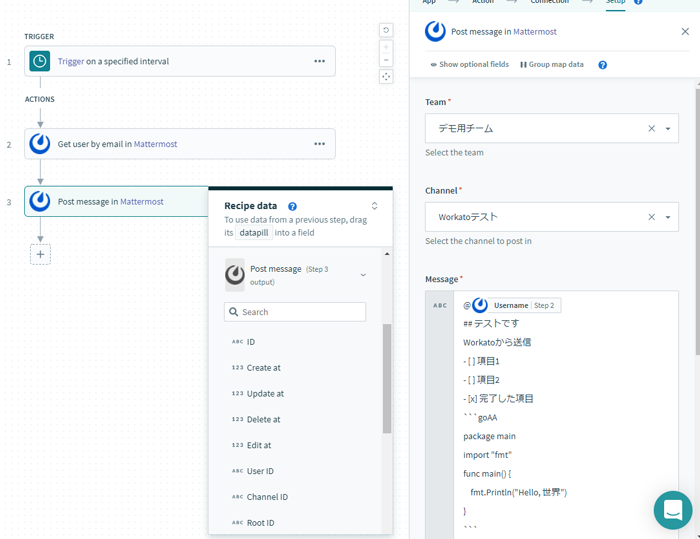This screenshot has height=539, width=700.
Task: Click the Mattermost icon in step 3
Action: (40, 201)
